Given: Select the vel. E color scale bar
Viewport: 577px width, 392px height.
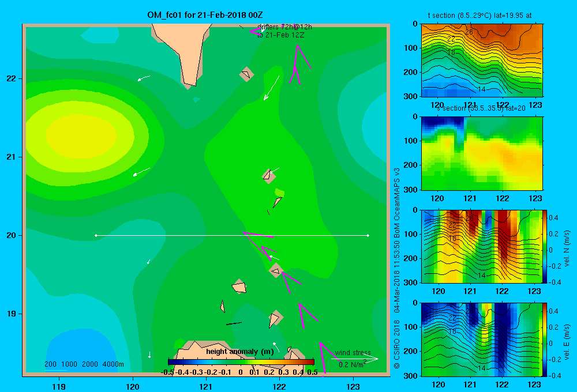Looking at the screenshot, I should (x=545, y=340).
